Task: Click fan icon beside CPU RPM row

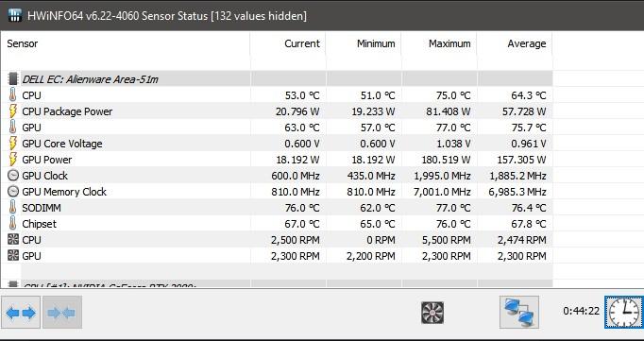Action: (13, 240)
